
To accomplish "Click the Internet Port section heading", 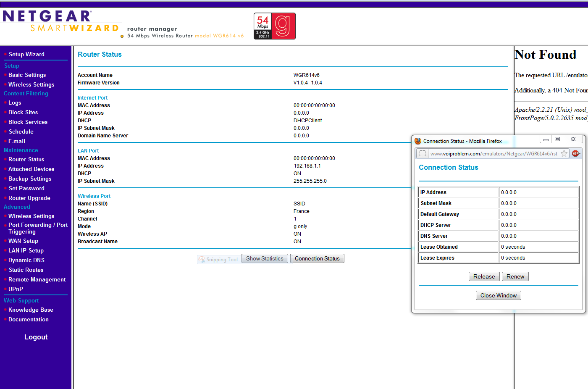I will [92, 98].
